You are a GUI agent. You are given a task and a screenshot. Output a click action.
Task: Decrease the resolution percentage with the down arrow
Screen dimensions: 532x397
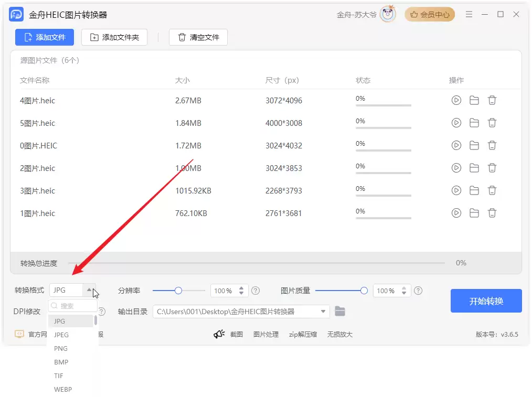tap(241, 293)
